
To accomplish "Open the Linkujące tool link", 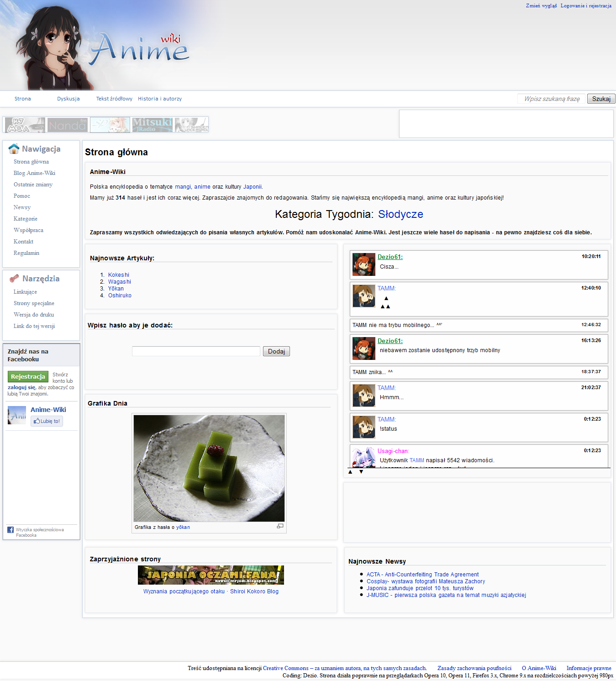I will click(x=25, y=292).
